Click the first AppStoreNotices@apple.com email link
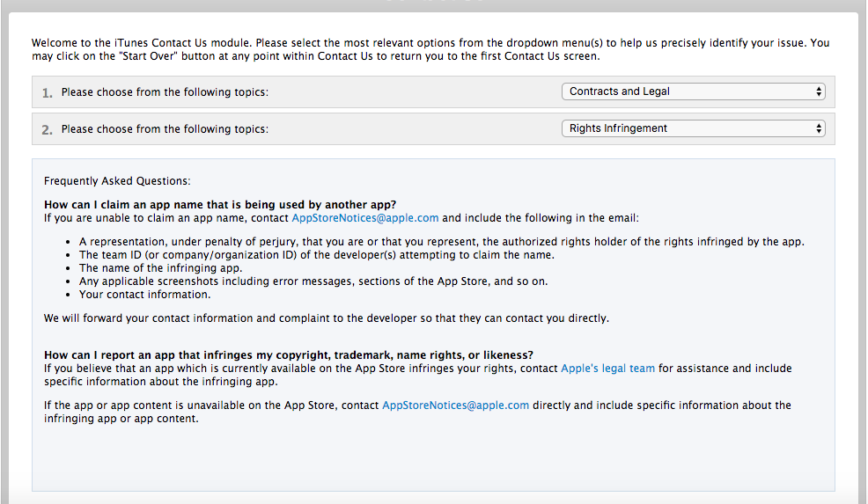868x504 pixels. point(364,218)
